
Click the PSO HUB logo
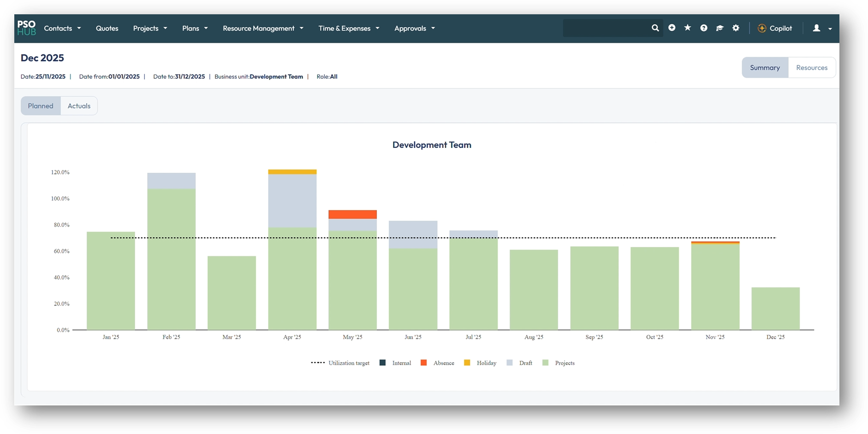[26, 28]
